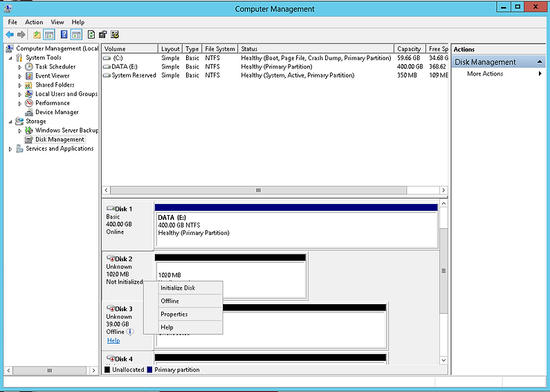Sort by the Layout column header
The height and width of the screenshot is (392, 550).
click(170, 48)
